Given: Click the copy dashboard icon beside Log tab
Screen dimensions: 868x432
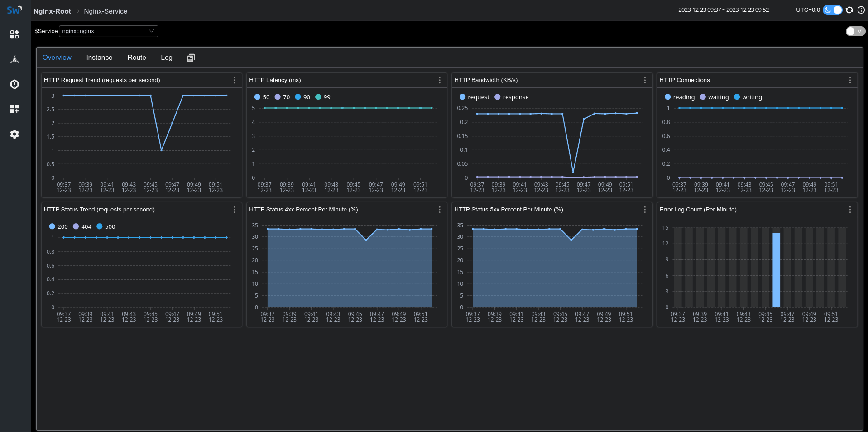Looking at the screenshot, I should (191, 58).
